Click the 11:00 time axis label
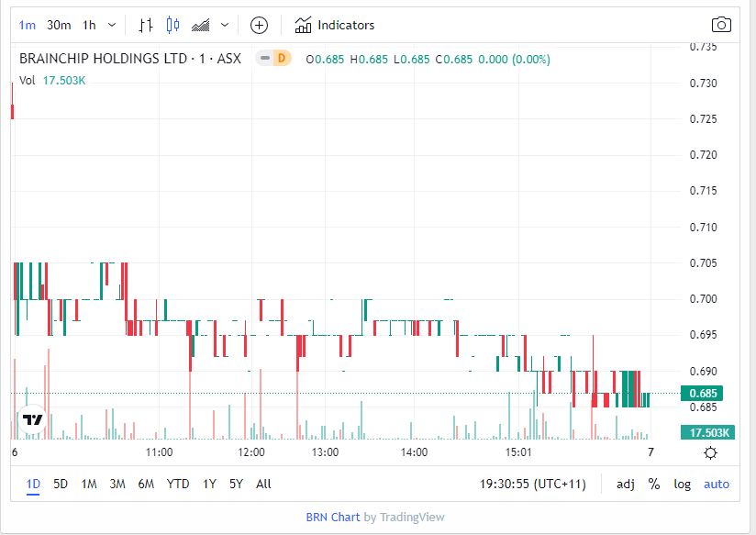 (x=159, y=452)
